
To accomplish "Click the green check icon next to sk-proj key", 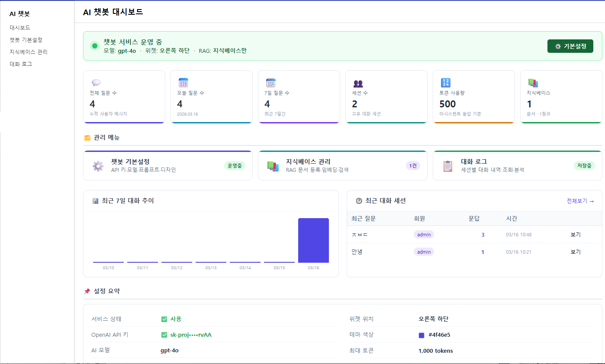I will click(x=164, y=335).
